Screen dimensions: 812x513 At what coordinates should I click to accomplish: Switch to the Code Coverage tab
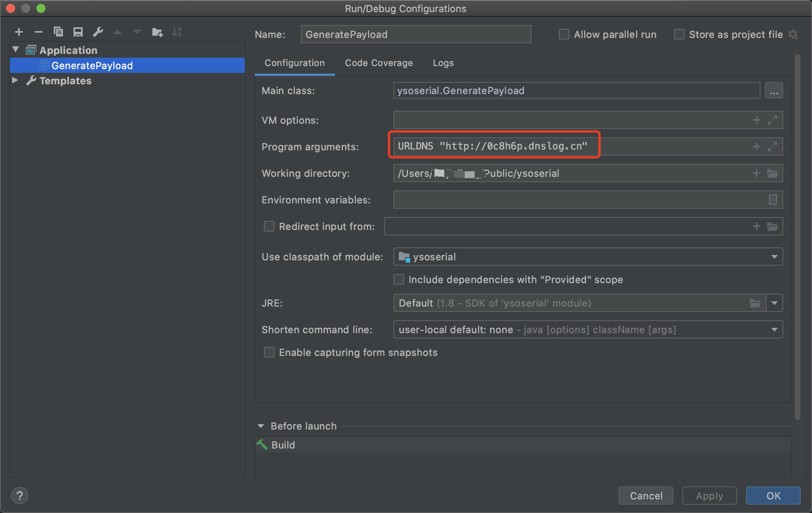379,63
